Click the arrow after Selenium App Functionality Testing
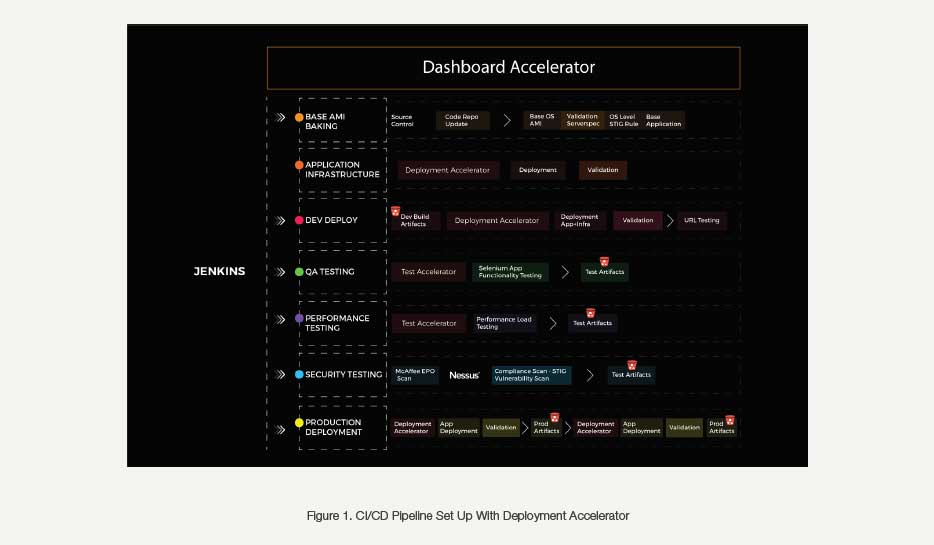 [x=565, y=272]
